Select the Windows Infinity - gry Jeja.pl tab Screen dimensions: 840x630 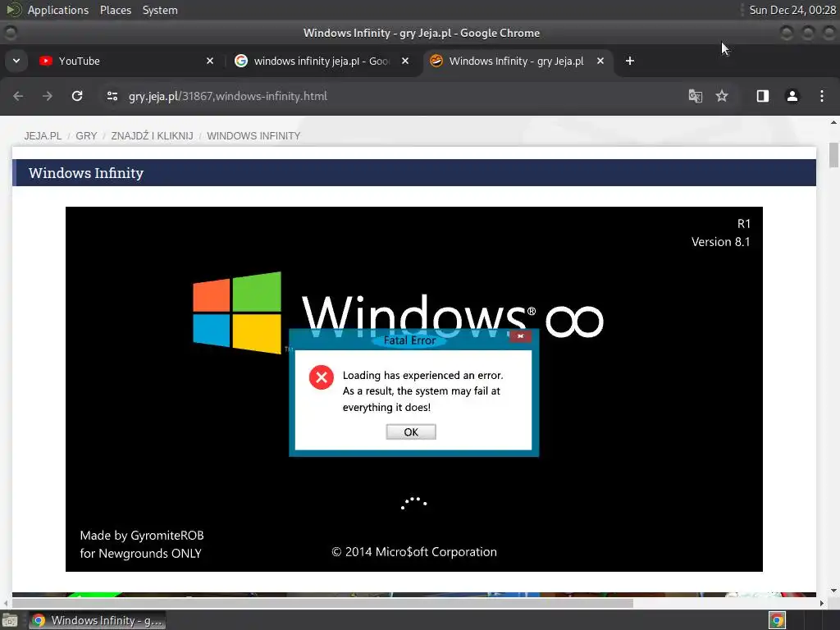click(x=517, y=61)
